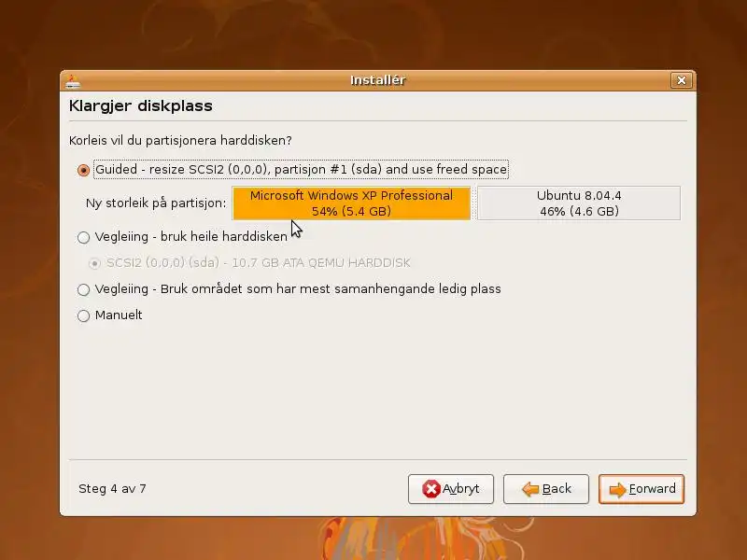This screenshot has width=747, height=560.
Task: Go to previous step with Back
Action: click(546, 489)
